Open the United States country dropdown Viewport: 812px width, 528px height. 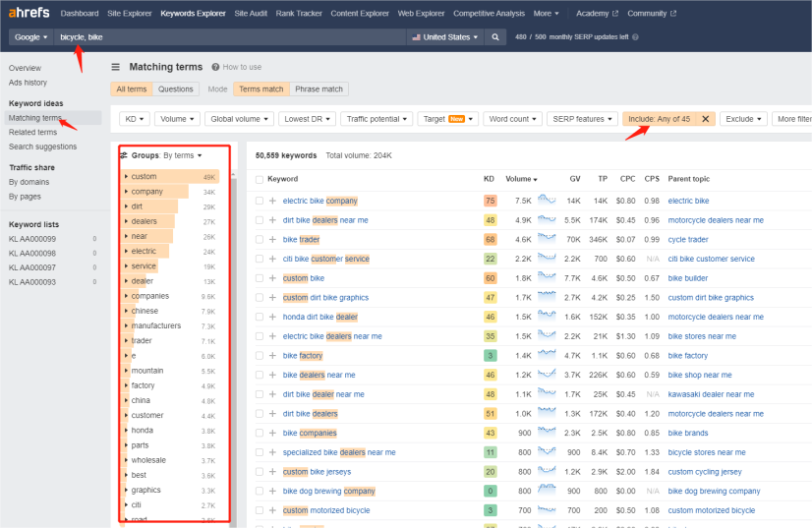[x=445, y=37]
